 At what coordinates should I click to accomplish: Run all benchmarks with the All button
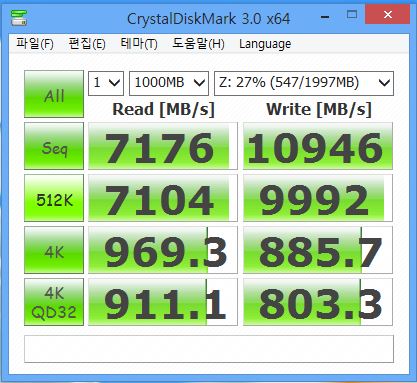pyautogui.click(x=54, y=94)
